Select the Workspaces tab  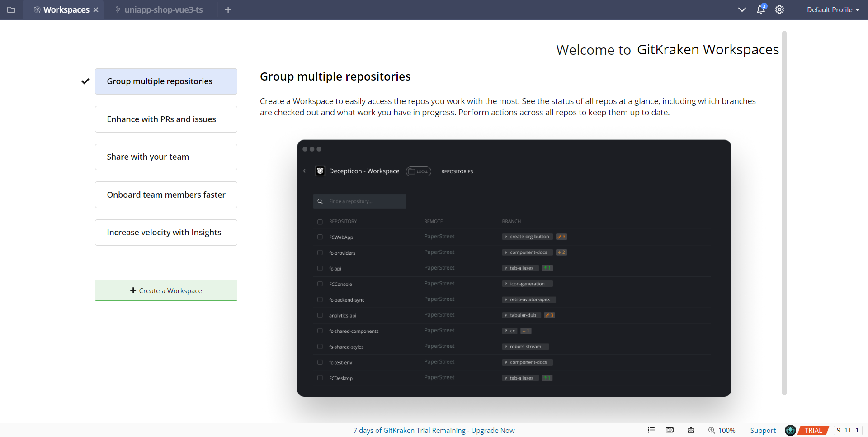[66, 9]
